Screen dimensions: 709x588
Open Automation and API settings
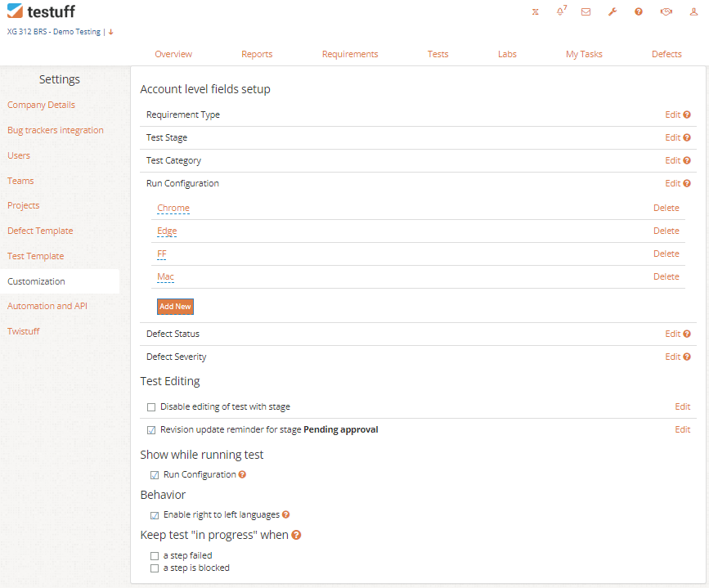pos(47,306)
